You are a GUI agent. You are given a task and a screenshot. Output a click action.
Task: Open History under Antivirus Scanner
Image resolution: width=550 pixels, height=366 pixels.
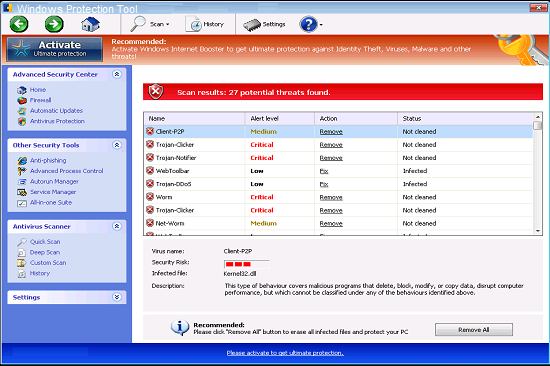point(40,273)
